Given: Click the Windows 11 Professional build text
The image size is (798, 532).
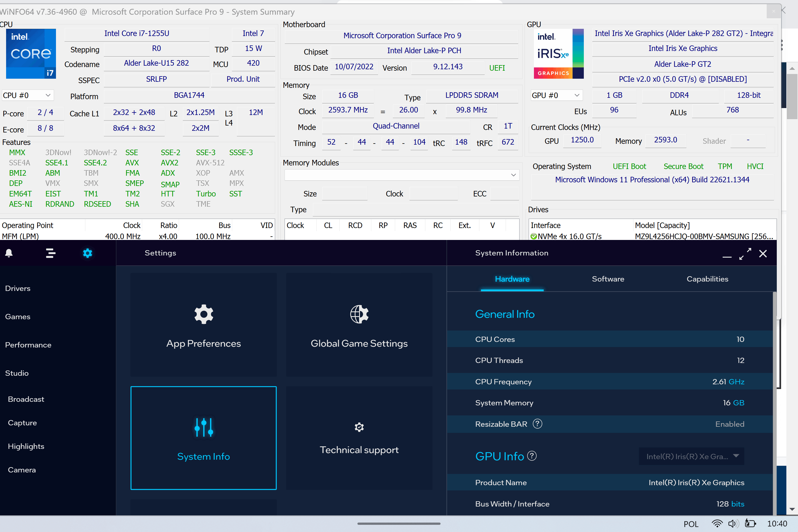Looking at the screenshot, I should pos(652,180).
